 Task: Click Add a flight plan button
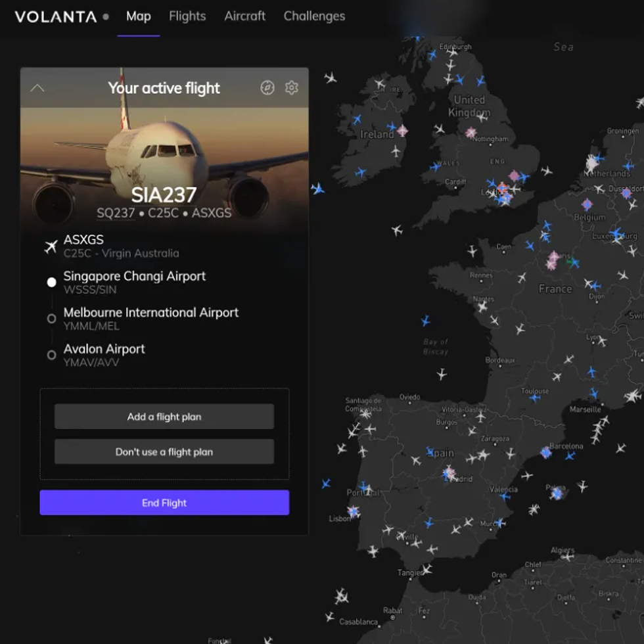click(x=164, y=417)
